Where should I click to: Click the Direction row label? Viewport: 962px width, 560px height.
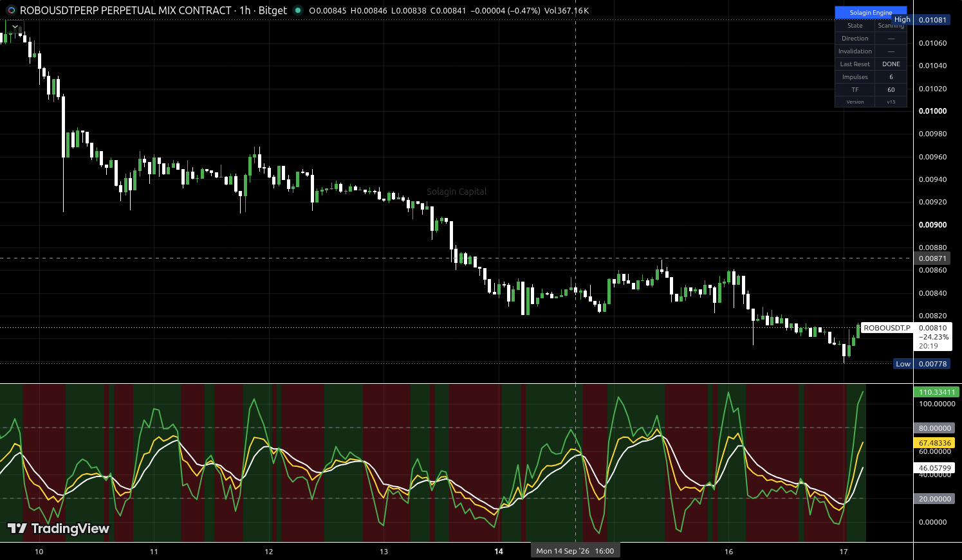click(x=855, y=39)
